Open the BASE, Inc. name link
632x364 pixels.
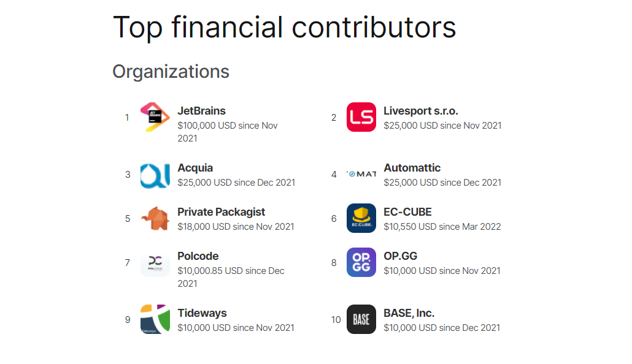tap(409, 313)
